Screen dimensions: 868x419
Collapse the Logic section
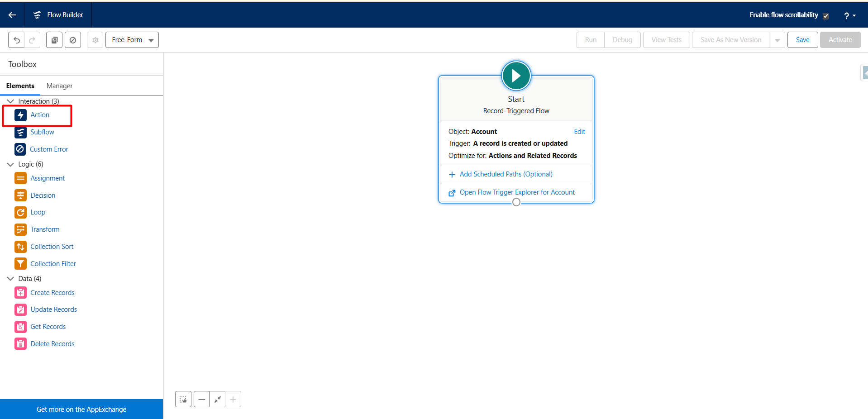10,164
